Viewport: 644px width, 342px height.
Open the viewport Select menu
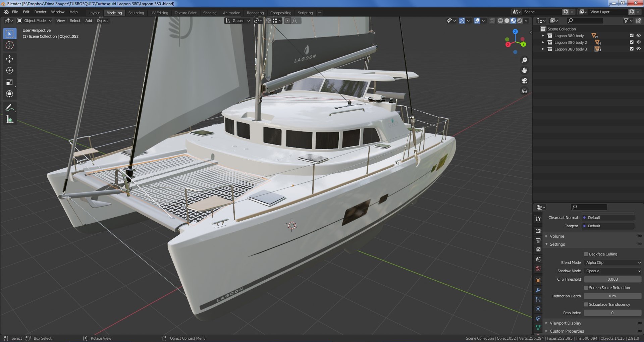pos(75,21)
